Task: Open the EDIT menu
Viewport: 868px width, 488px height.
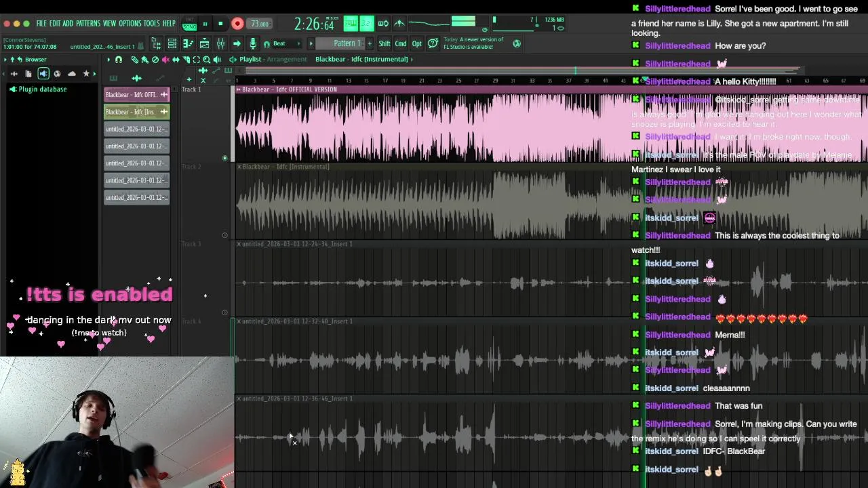Action: coord(55,23)
